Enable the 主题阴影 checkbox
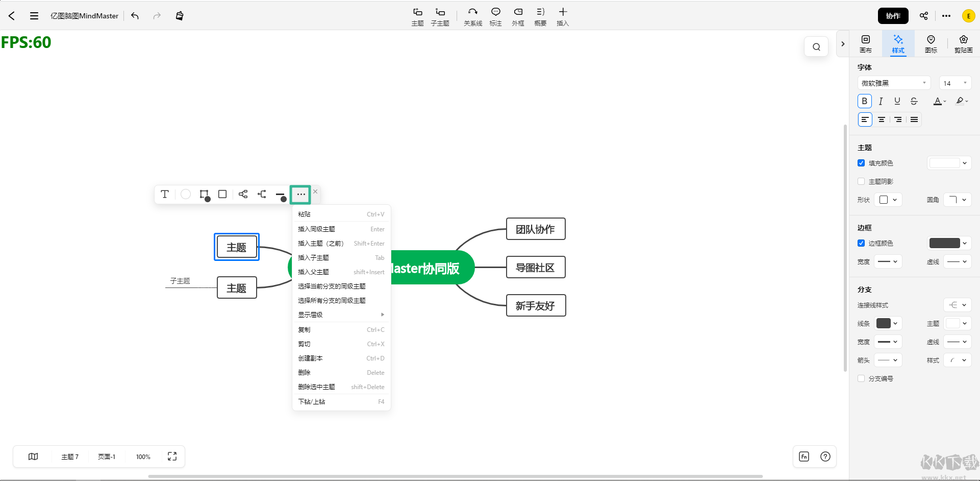 [861, 182]
